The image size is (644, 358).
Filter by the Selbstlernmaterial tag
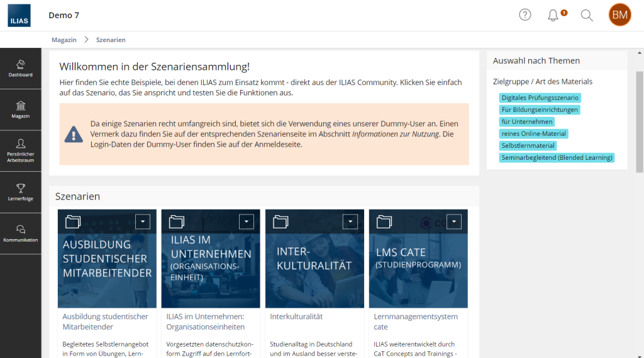528,145
